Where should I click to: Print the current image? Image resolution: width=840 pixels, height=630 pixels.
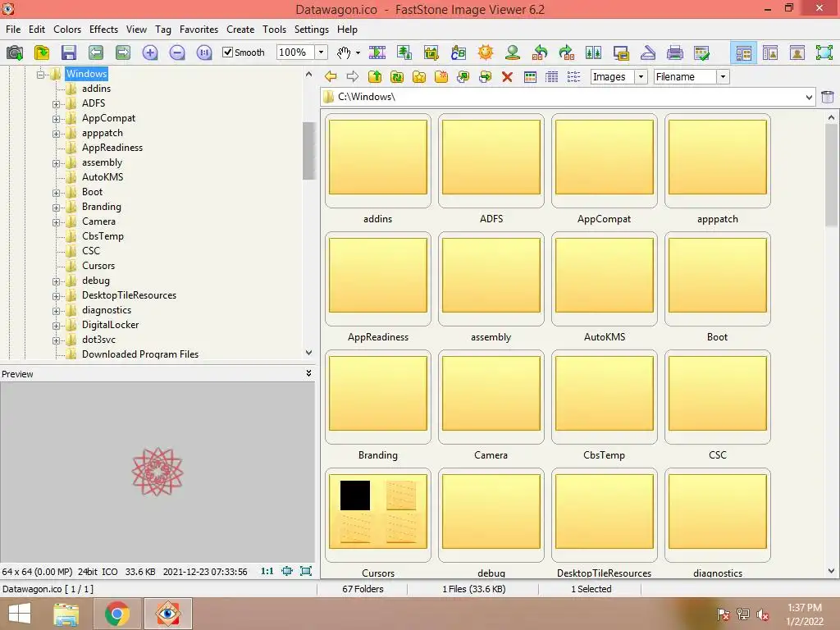(x=675, y=52)
